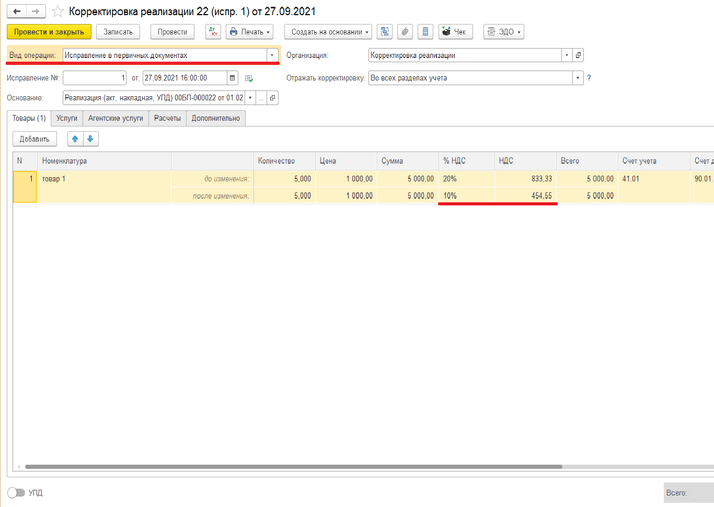Click the structure icon after Создать на основании
Screen dimensions: 714x507
coord(385,32)
